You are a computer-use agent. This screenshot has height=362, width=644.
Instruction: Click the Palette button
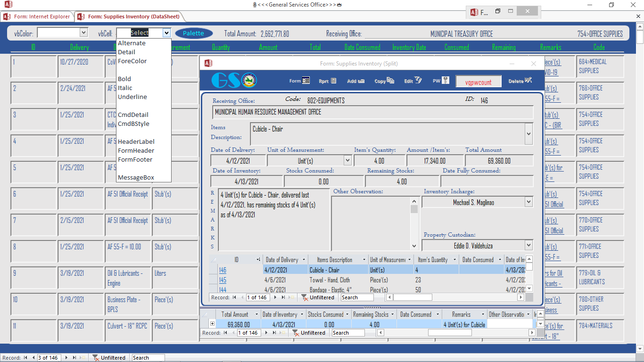point(194,33)
